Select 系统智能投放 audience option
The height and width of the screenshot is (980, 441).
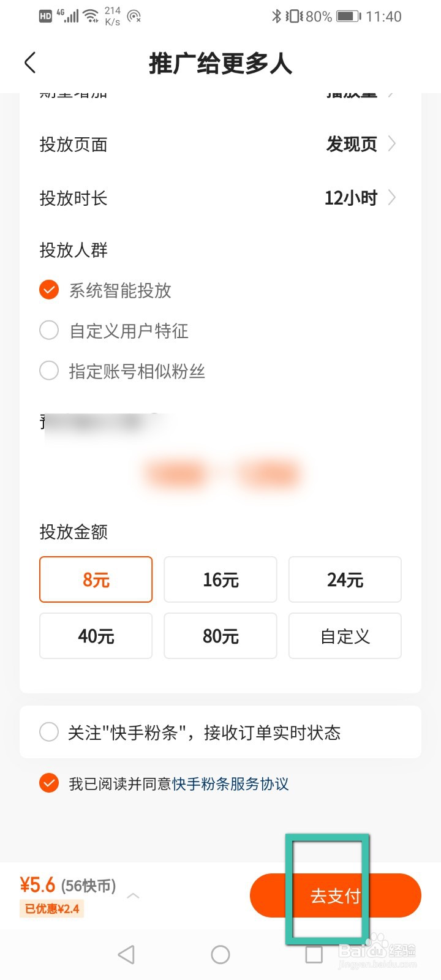49,290
